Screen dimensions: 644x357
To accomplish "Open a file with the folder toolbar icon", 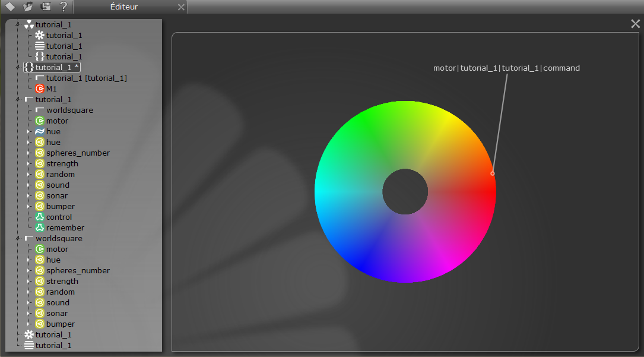I will (x=28, y=7).
